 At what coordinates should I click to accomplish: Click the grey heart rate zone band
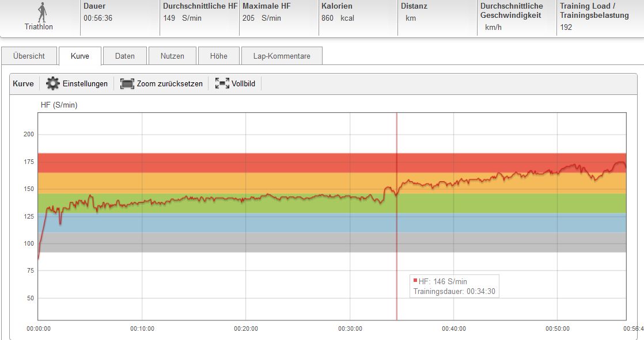pos(230,242)
